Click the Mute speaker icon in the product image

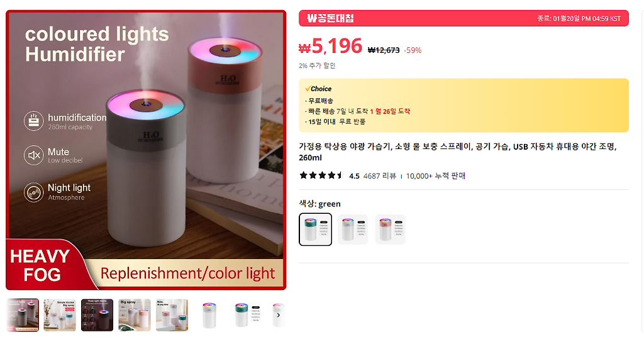[x=34, y=155]
